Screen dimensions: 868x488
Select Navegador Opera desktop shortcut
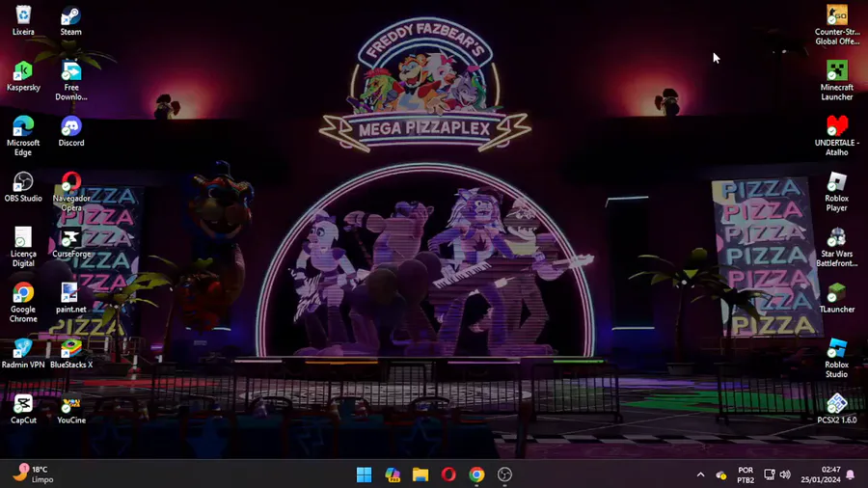pyautogui.click(x=70, y=191)
